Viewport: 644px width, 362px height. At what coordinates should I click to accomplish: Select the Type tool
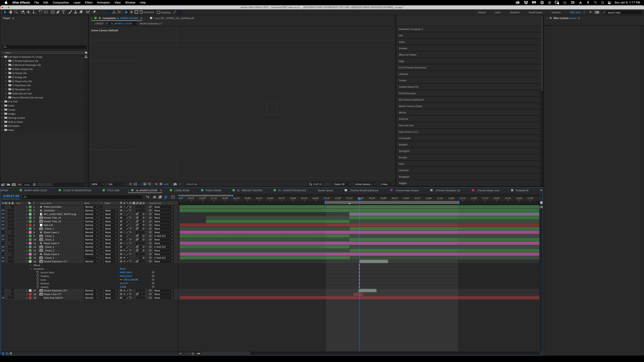coord(63,12)
